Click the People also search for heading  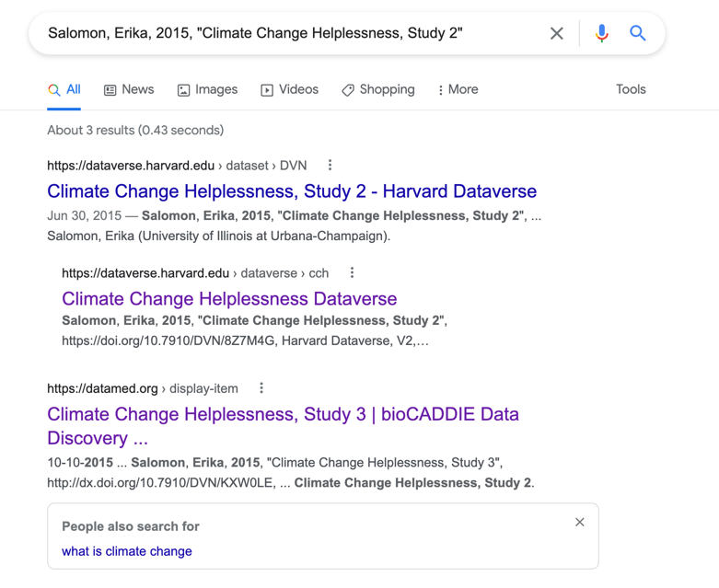coord(131,526)
